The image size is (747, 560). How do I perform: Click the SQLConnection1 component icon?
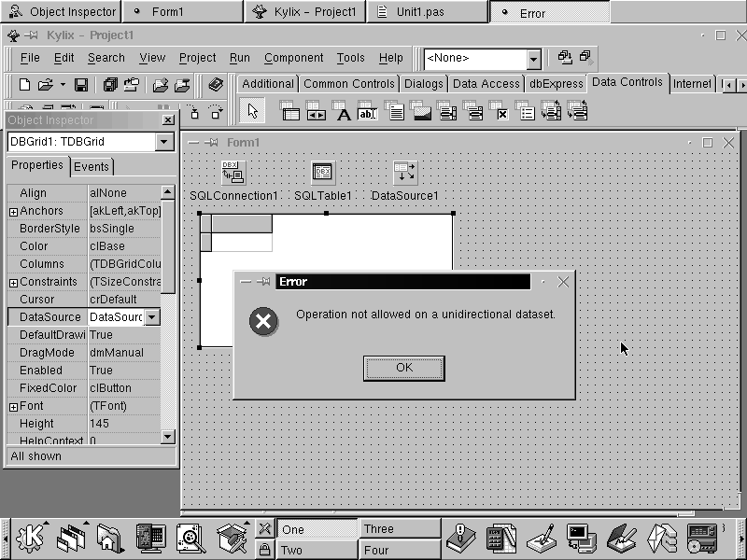(233, 173)
